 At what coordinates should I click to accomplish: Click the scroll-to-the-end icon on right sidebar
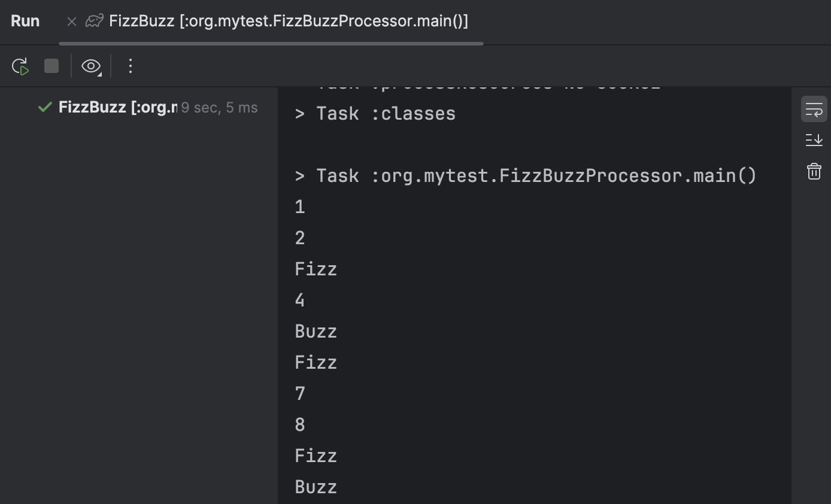tap(814, 139)
